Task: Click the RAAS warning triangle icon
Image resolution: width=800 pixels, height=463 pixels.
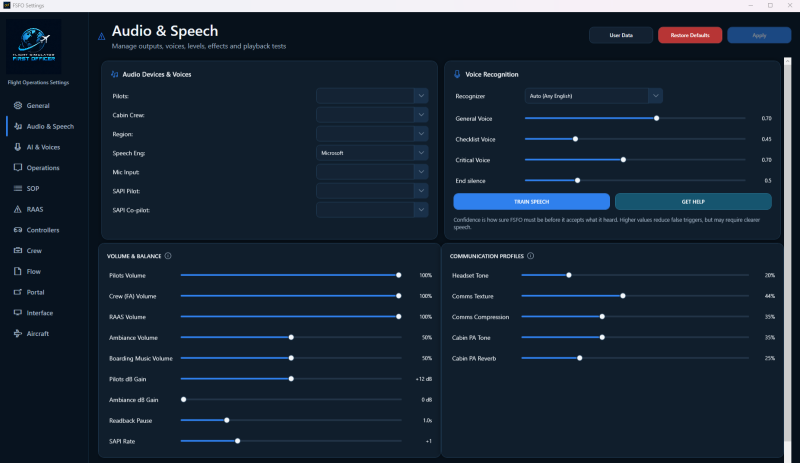Action: pos(18,209)
